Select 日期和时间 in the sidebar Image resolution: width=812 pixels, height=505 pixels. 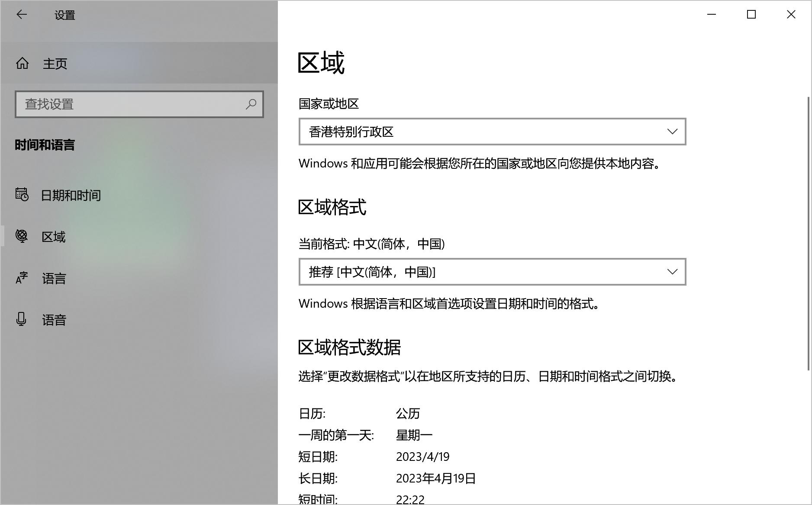click(x=71, y=195)
